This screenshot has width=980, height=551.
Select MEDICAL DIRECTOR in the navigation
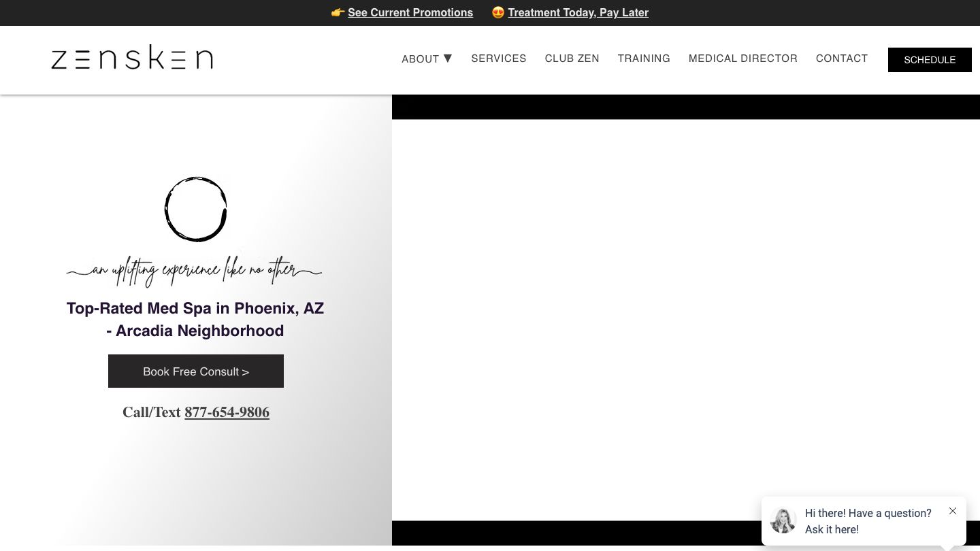point(742,59)
